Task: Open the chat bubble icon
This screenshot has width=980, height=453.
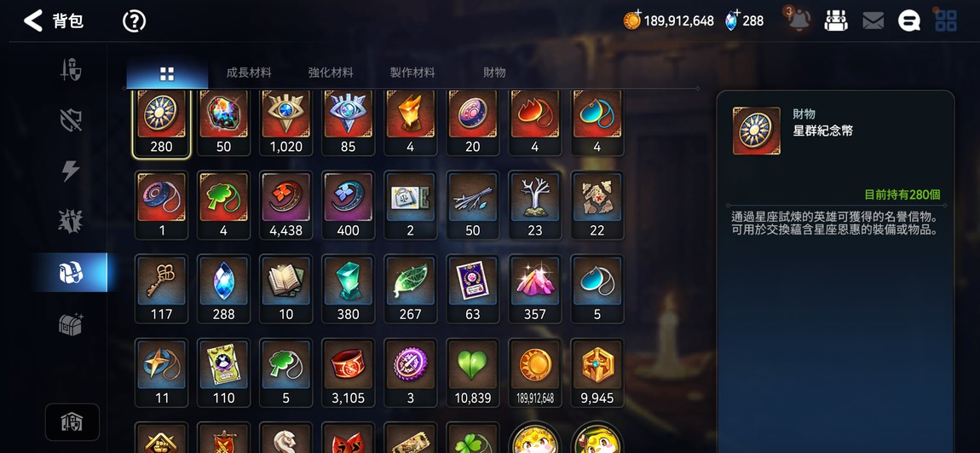Action: (x=908, y=21)
